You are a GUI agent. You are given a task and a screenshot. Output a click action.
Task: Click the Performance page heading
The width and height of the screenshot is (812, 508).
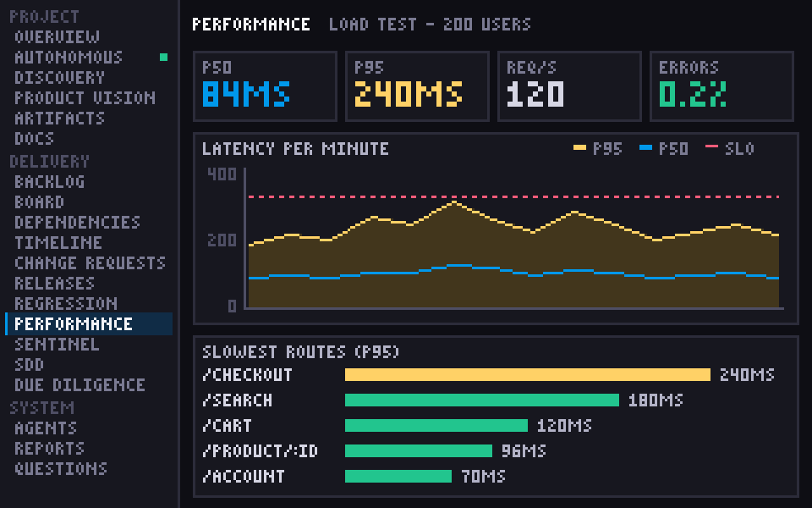point(251,25)
